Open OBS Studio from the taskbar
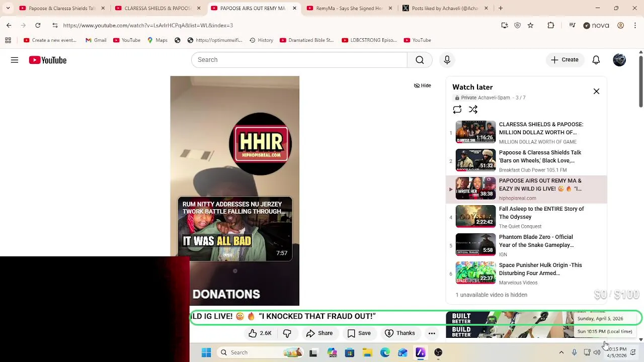The width and height of the screenshot is (644, 362). 438,352
